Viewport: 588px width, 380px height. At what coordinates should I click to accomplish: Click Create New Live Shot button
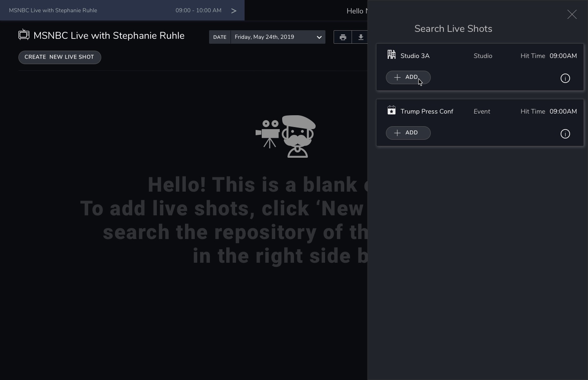click(60, 57)
